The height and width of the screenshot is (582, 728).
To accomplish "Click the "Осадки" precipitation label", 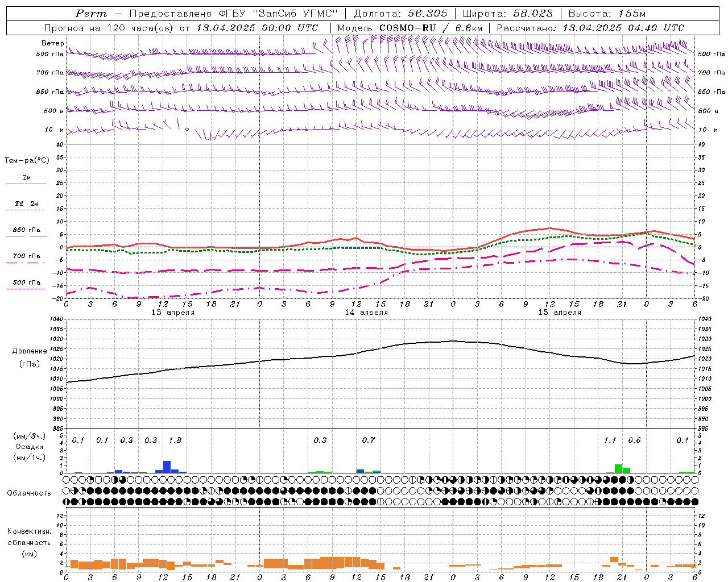I will 30,447.
